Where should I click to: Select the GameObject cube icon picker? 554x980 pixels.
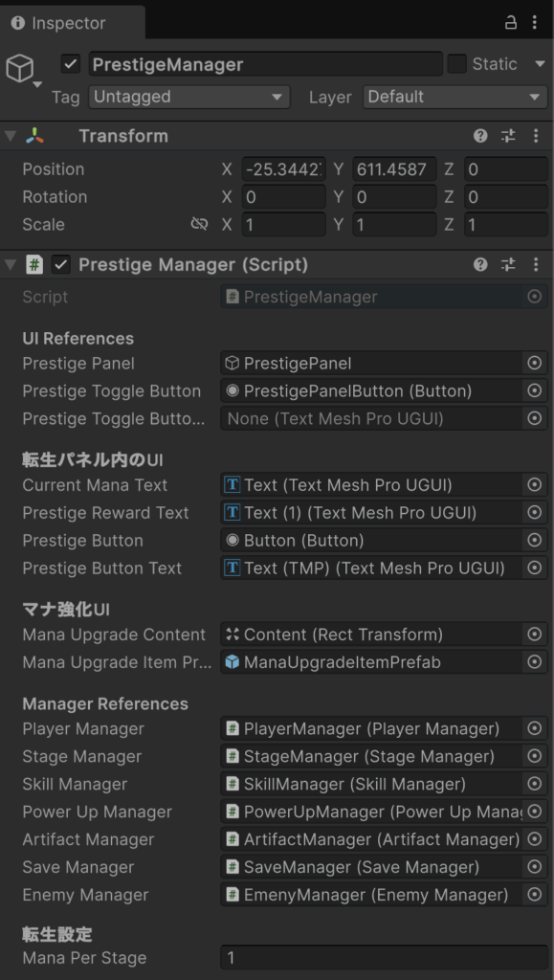click(x=23, y=70)
